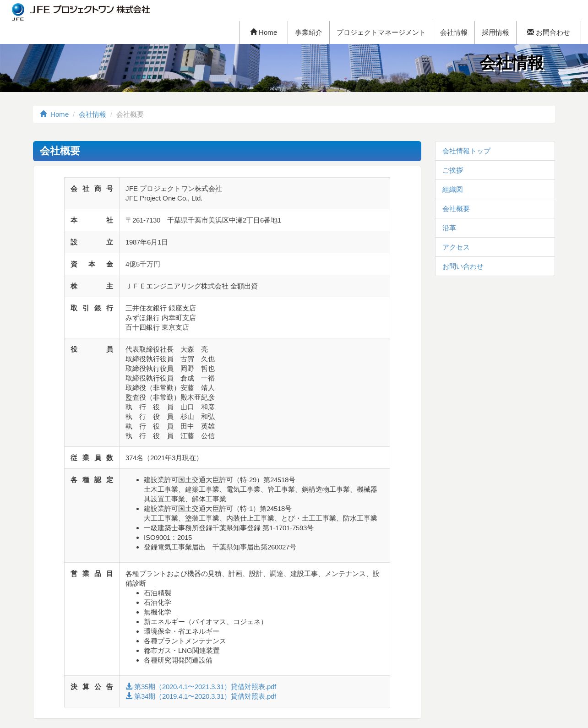This screenshot has height=728, width=588.
Task: Click JFE Project One Co., Ltd. text
Action: 164,198
